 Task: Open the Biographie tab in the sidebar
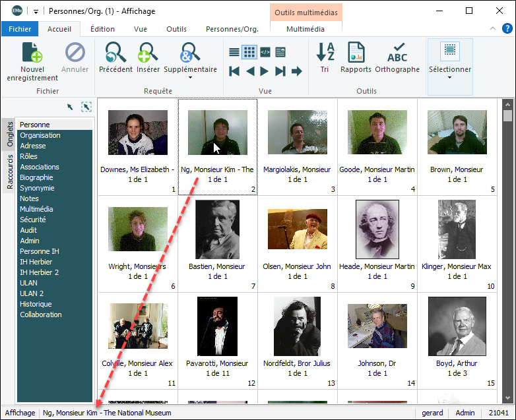[36, 177]
